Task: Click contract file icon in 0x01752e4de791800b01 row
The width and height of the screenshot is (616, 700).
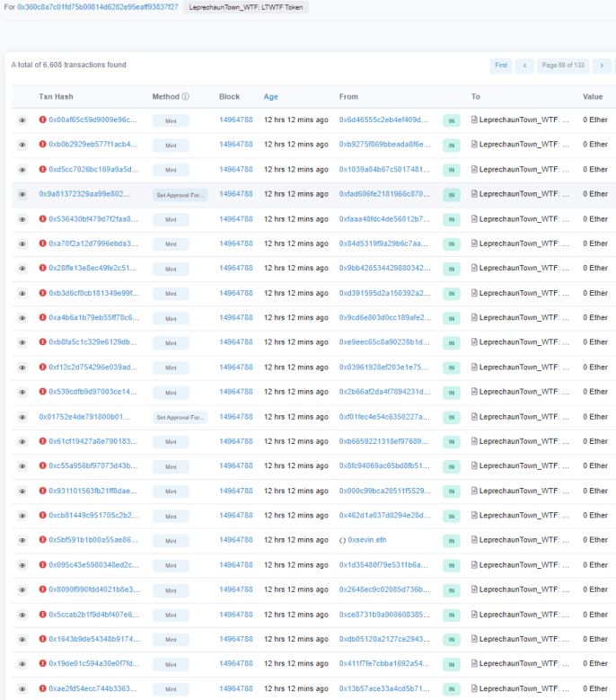Action: tap(475, 417)
